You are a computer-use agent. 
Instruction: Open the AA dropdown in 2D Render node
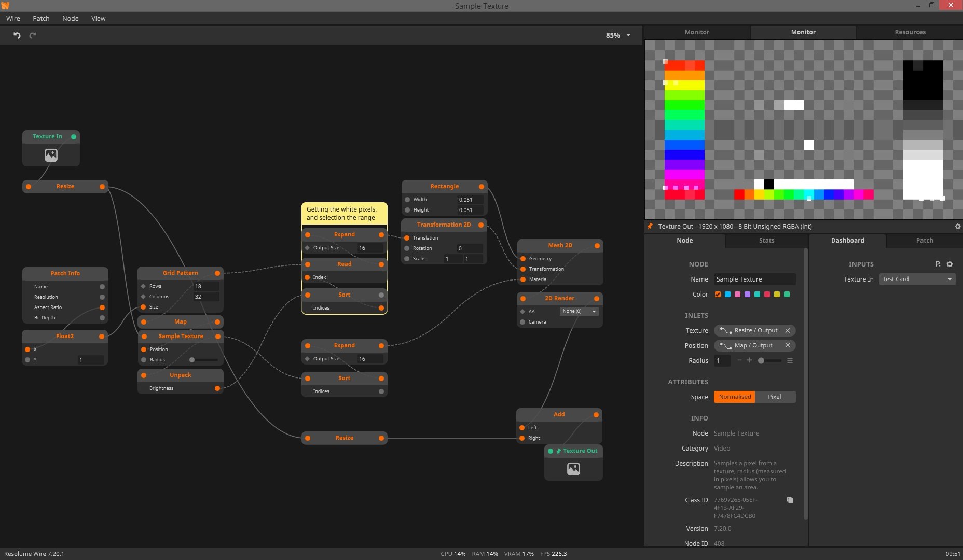tap(579, 311)
